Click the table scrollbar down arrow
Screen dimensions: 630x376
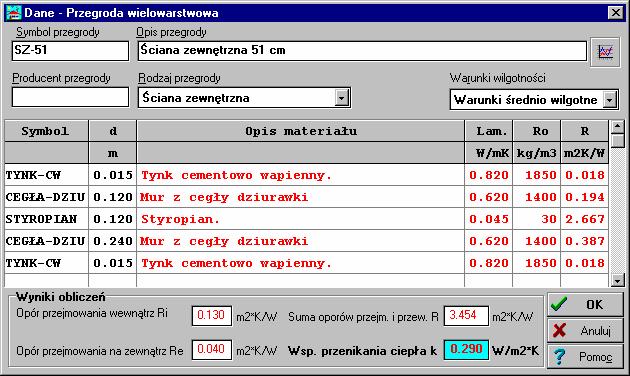[617, 280]
